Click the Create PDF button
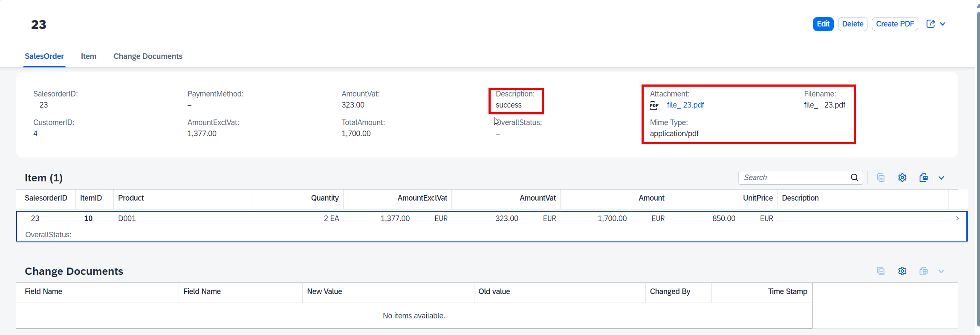Screen dimensions: 980x335 pos(895,24)
